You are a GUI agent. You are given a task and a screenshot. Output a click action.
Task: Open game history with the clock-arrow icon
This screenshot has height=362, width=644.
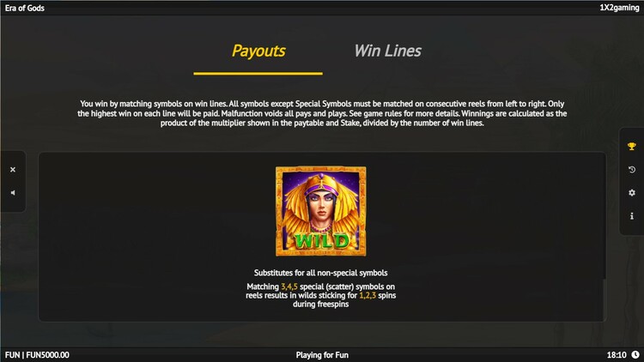[632, 170]
